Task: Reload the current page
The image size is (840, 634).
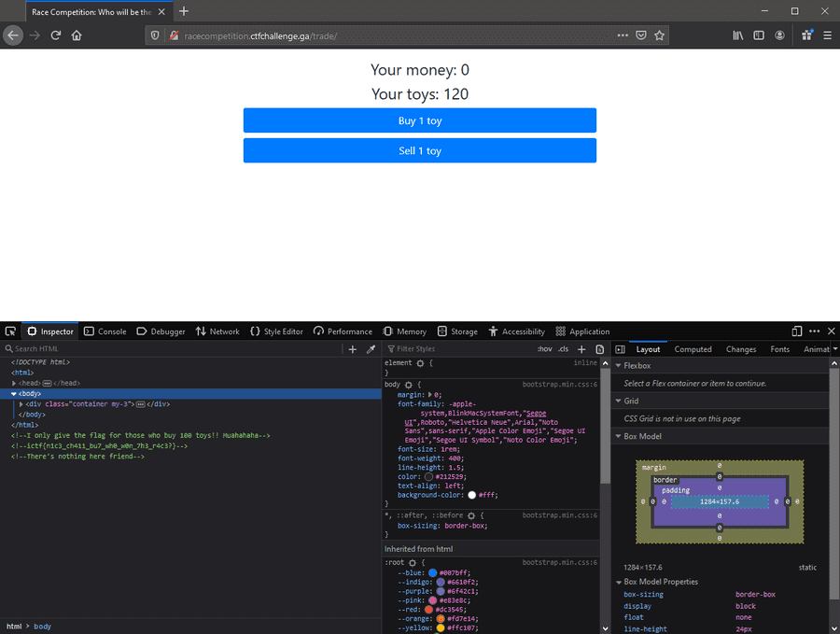Action: 56,35
